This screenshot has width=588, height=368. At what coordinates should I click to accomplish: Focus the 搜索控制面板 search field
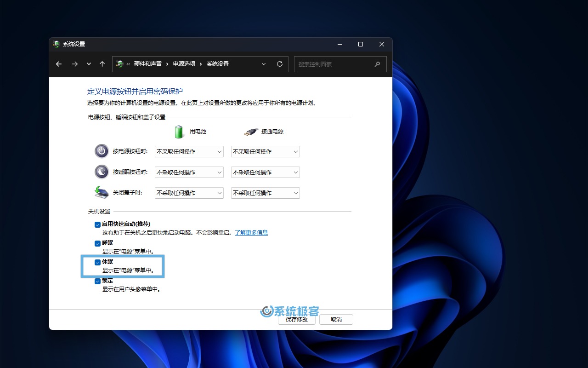click(340, 64)
